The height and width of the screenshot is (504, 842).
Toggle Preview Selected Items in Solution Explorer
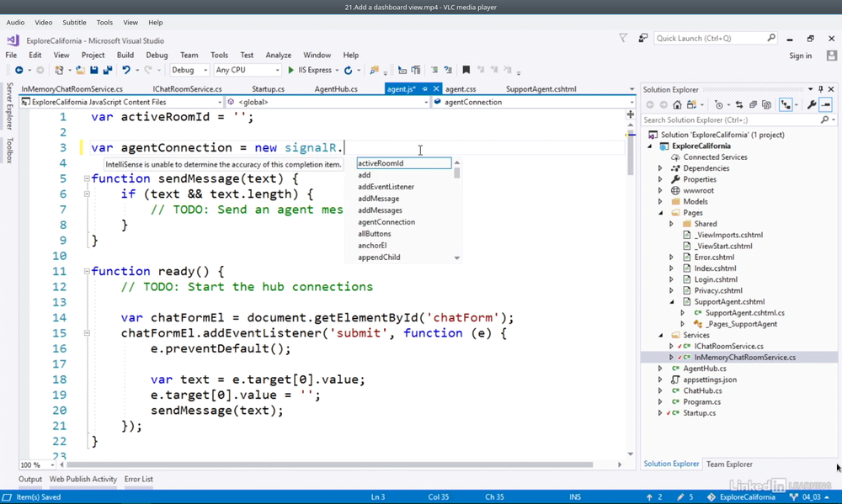coord(826,105)
